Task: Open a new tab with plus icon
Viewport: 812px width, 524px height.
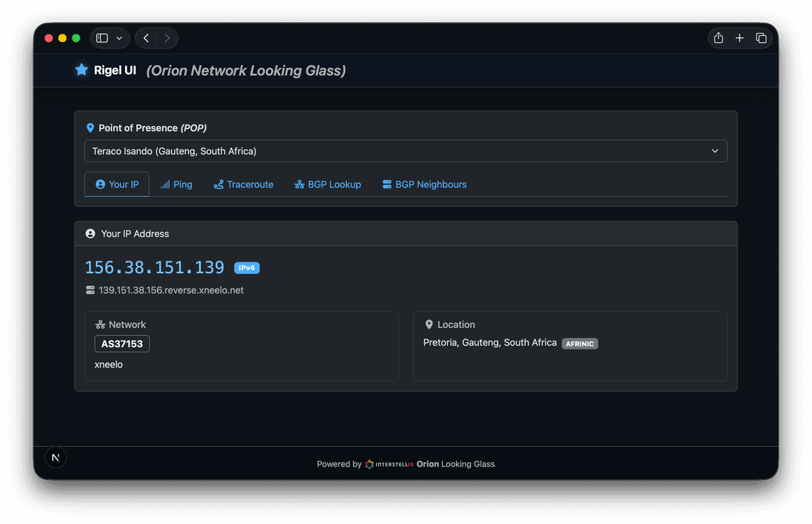Action: tap(740, 39)
